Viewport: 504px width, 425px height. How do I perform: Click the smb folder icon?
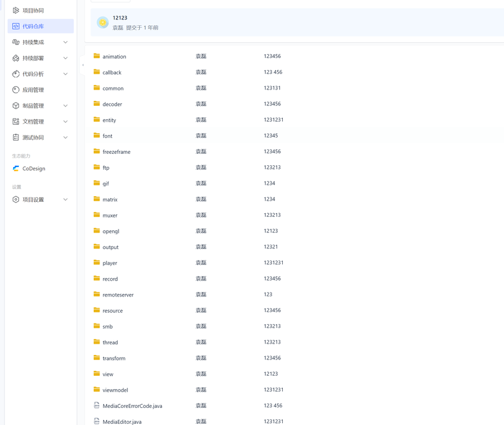tap(97, 326)
